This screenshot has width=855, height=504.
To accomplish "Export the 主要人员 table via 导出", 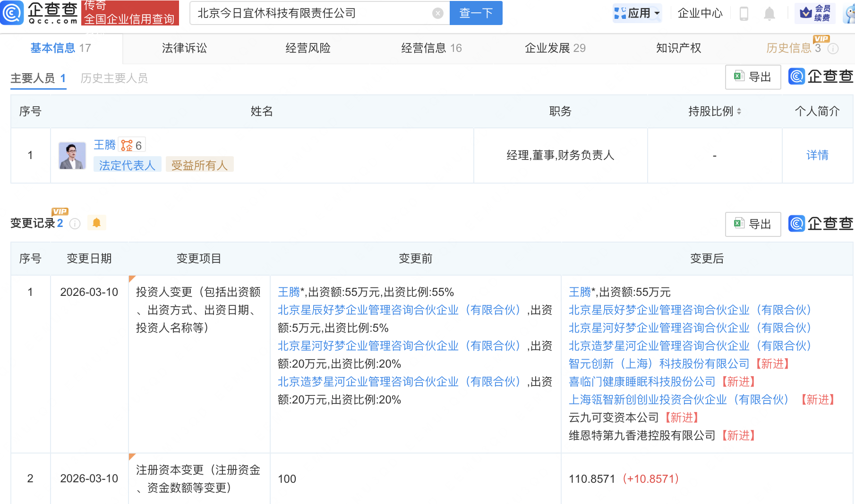I will pos(752,77).
